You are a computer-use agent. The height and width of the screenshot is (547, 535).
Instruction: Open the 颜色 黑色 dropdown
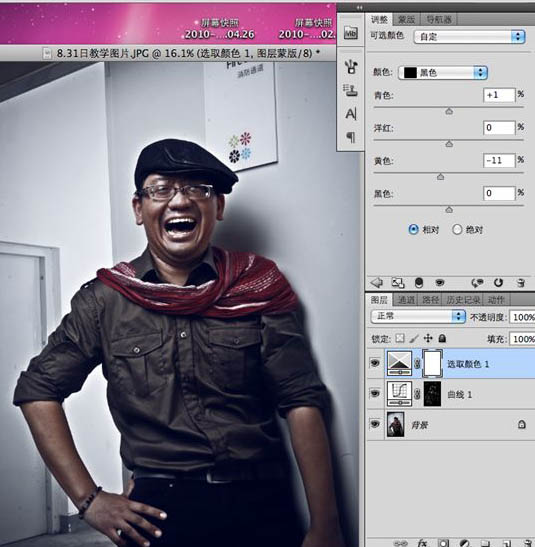[443, 73]
